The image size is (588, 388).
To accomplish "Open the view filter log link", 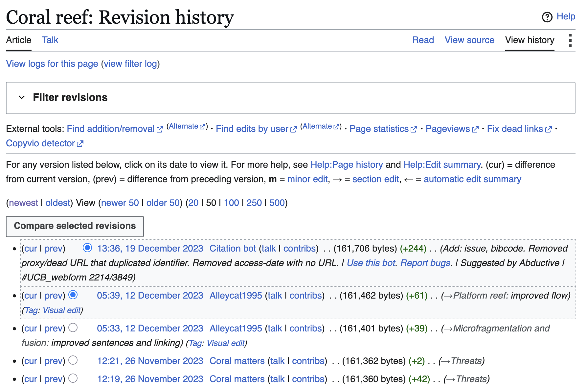I will (130, 64).
